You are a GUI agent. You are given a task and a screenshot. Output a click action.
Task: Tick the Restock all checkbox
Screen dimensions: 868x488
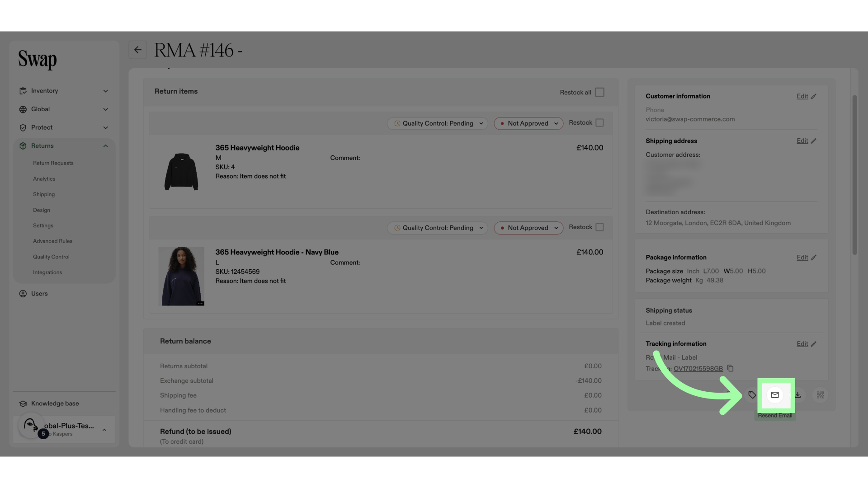coord(599,92)
